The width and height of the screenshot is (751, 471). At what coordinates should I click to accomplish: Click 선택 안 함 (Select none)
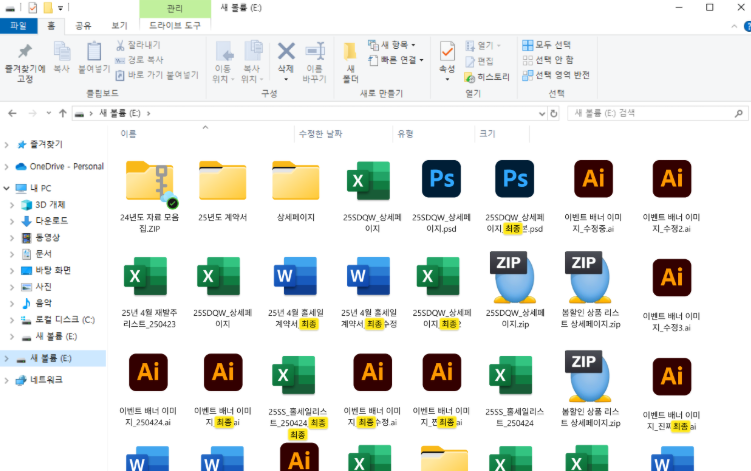coord(548,60)
